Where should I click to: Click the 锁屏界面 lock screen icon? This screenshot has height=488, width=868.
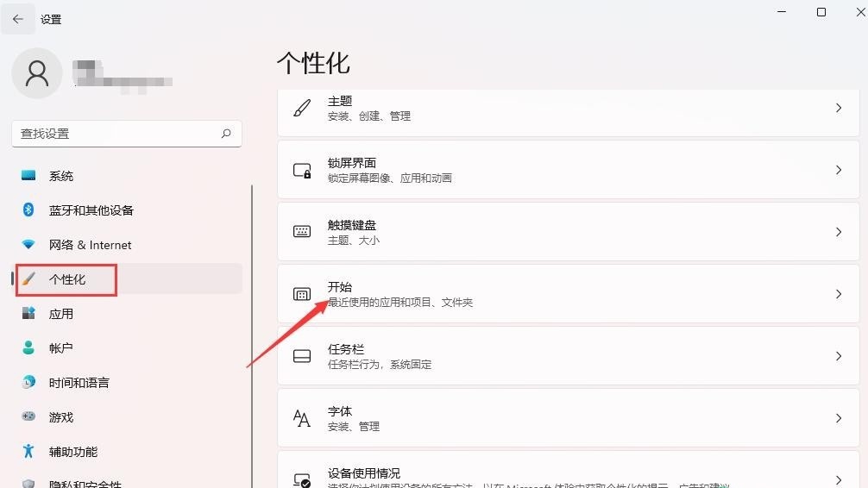tap(302, 170)
